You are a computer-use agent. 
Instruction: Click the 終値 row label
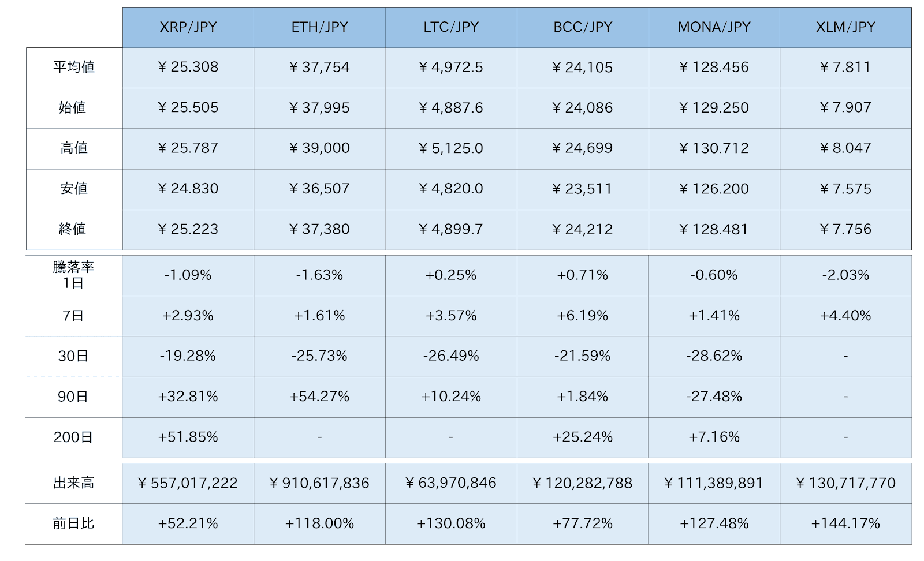pos(74,229)
